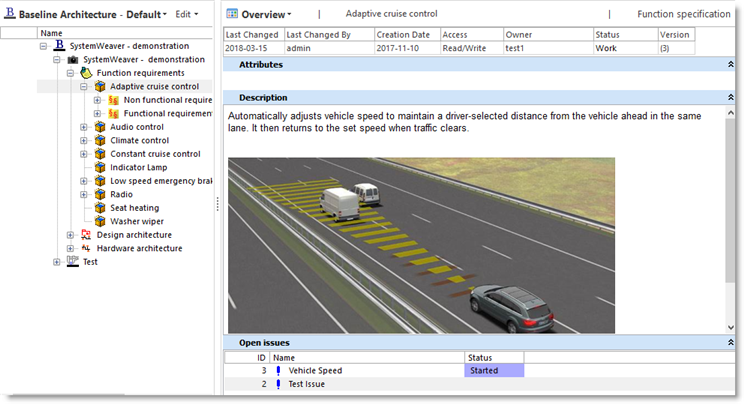Click the Hardware architecture icon
Screen dimensions: 744x404
pos(86,248)
